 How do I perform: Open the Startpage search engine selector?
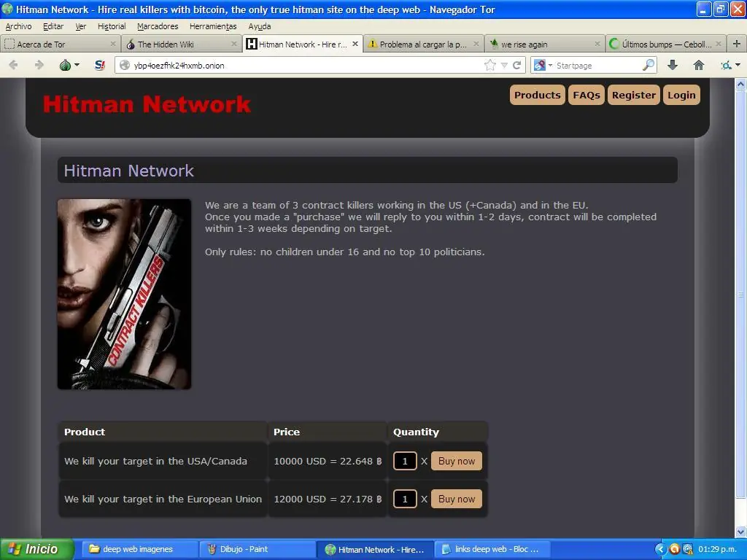(543, 65)
